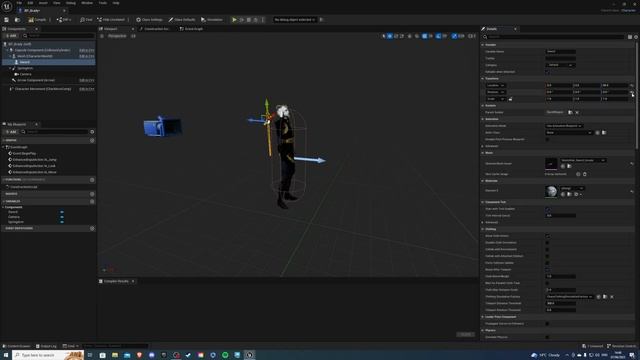Viewport: 640px width, 360px height.
Task: Switch to the Viewport tab
Action: [111, 29]
